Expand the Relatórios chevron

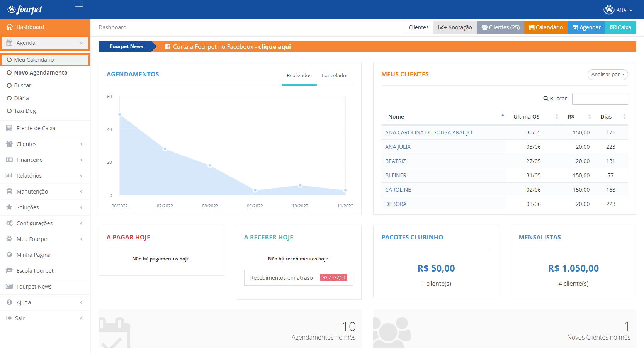coord(82,176)
